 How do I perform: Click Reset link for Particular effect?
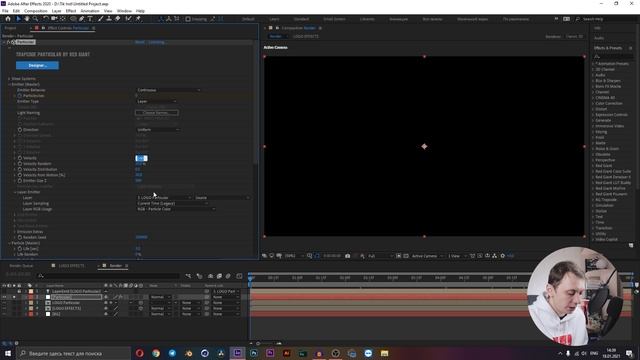(140, 42)
